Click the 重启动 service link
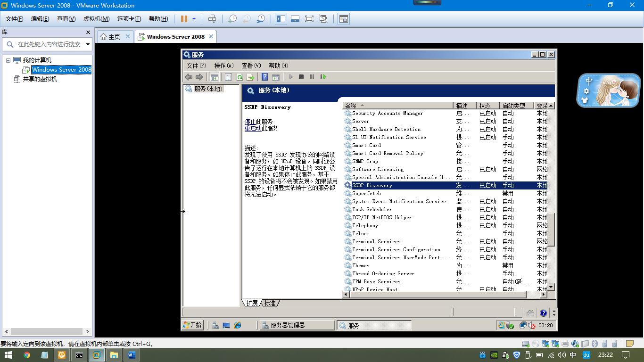644x362 pixels. 253,128
